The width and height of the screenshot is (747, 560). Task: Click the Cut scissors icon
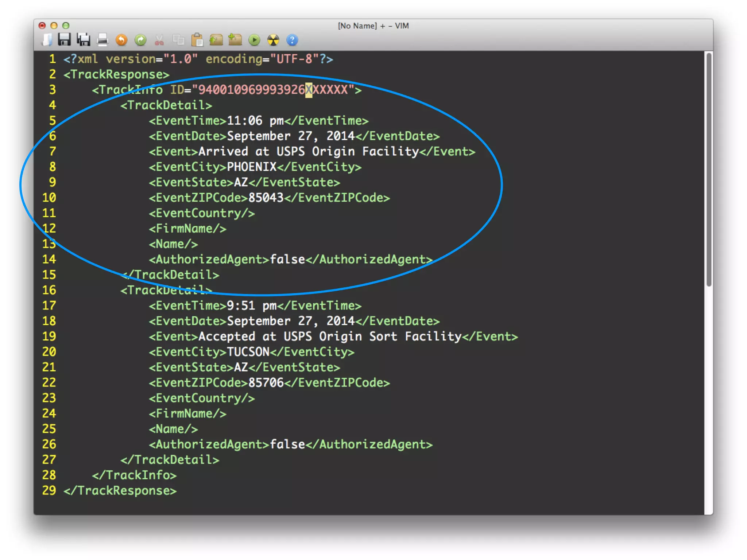tap(159, 40)
